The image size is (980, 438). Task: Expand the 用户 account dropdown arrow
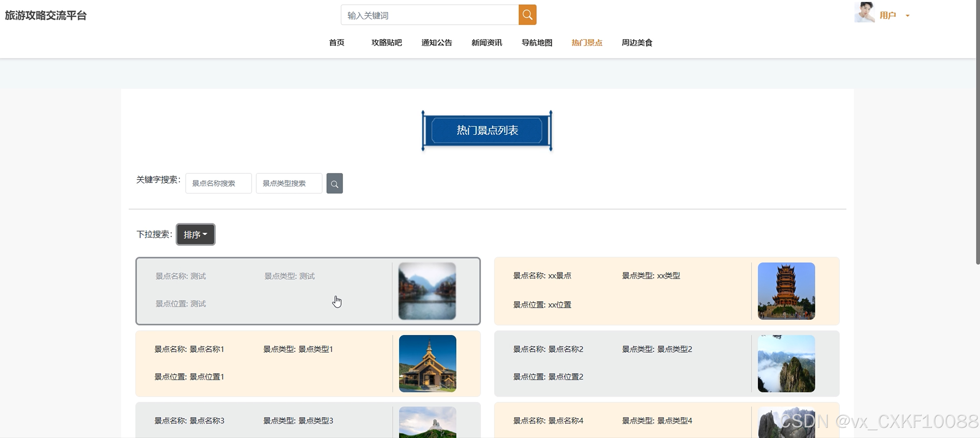(908, 16)
